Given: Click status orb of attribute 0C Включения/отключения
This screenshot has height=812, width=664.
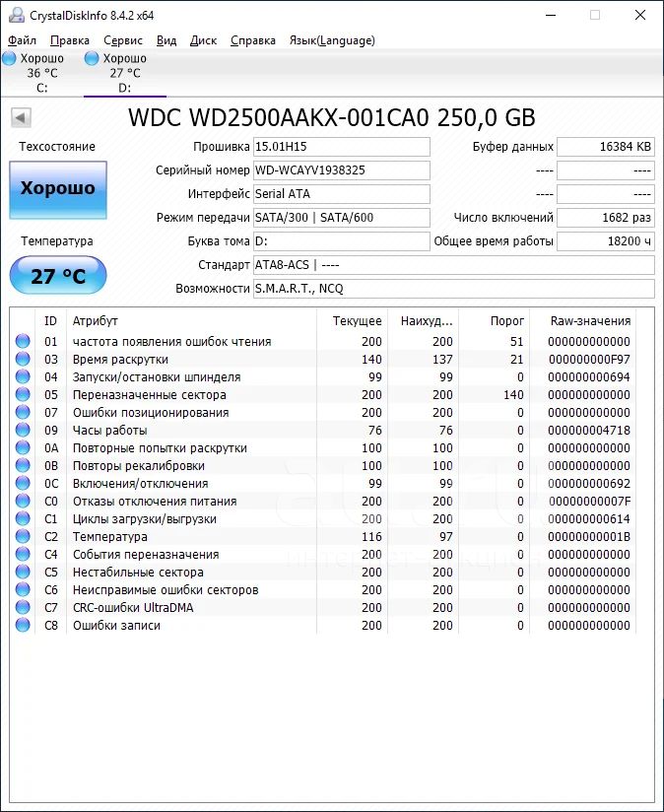Looking at the screenshot, I should click(x=23, y=483).
